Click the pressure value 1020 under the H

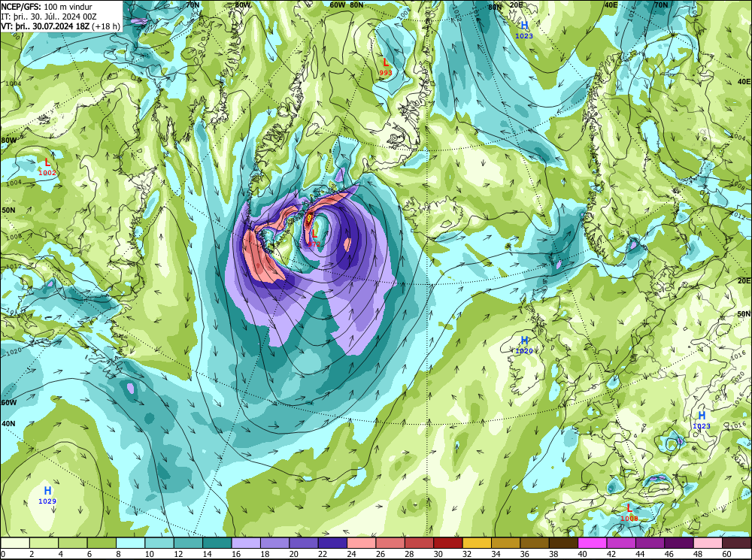(x=524, y=351)
